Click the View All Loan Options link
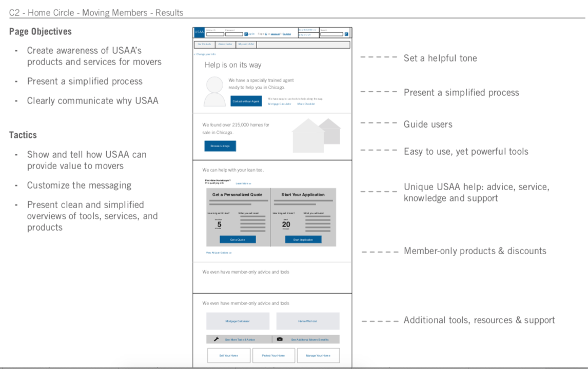The image size is (588, 369). click(x=219, y=253)
